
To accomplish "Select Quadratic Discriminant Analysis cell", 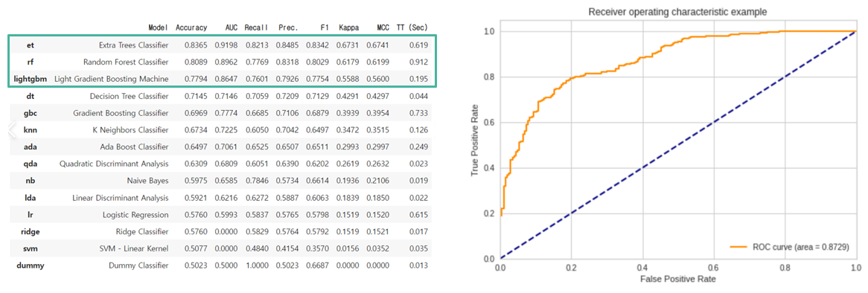I will point(114,164).
